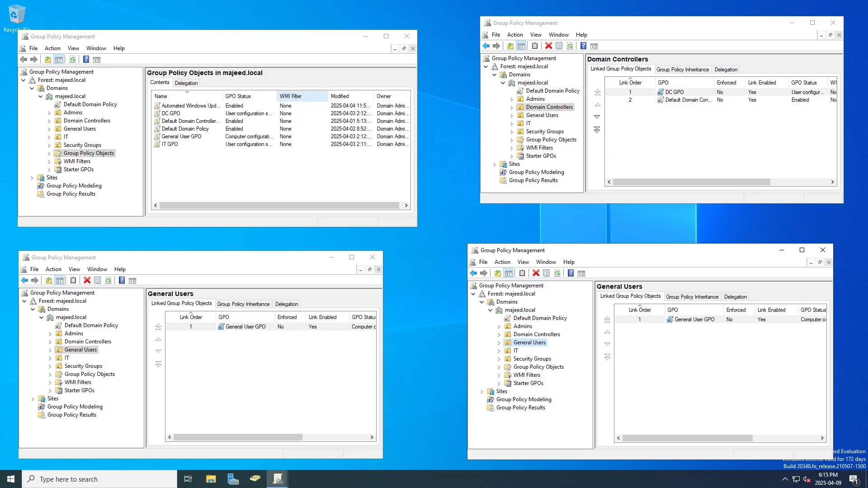Click GPO Status column header in bottom-right window
Viewport: 868px width, 488px height.
click(813, 310)
